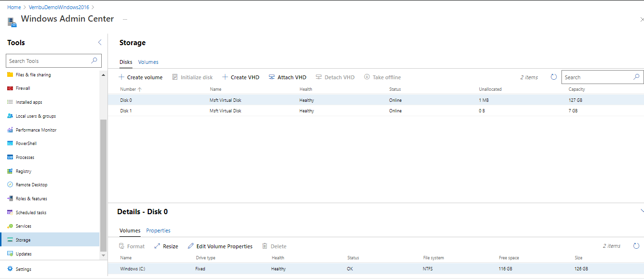Click the File system column header
This screenshot has width=644, height=279.
coord(433,258)
